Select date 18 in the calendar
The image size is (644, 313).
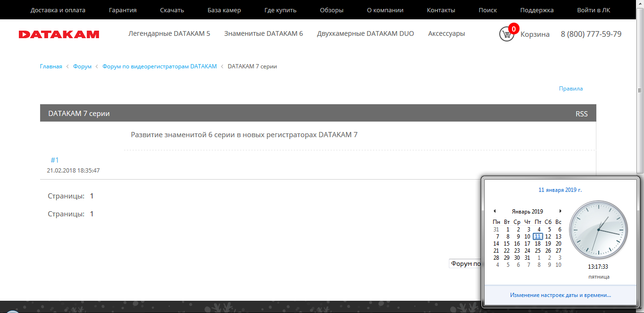537,244
